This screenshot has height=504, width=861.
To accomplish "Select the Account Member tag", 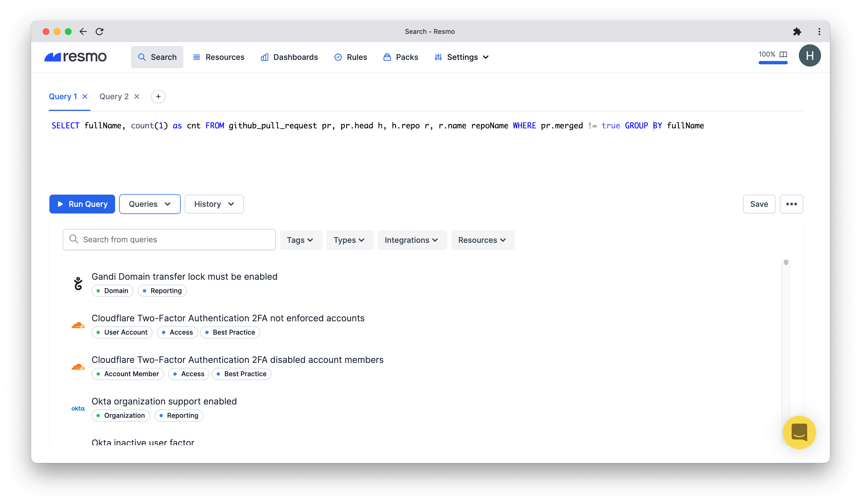I will 128,374.
